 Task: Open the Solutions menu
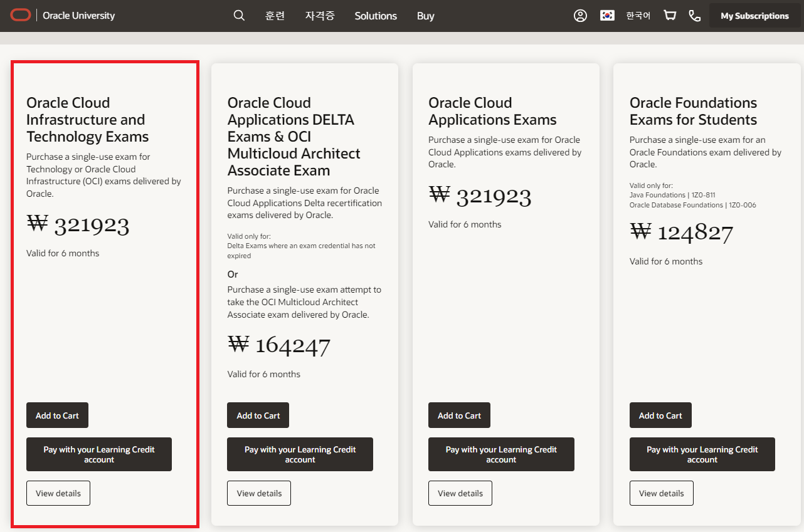click(376, 16)
